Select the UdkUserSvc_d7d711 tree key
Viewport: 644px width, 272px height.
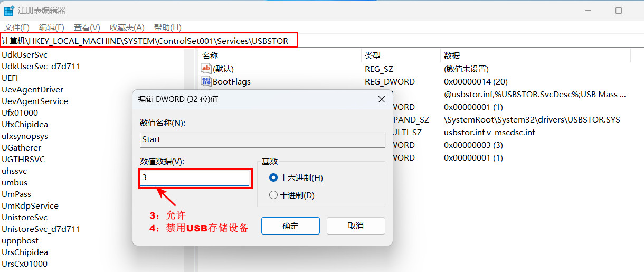coord(41,66)
